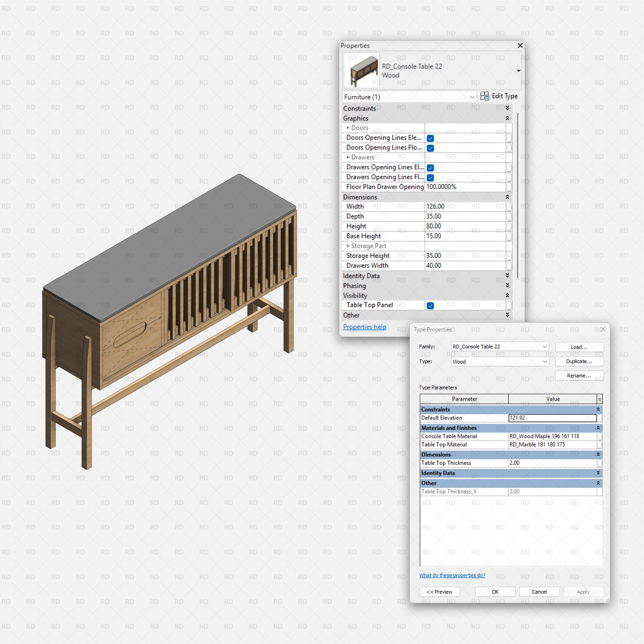The image size is (644, 644).
Task: Expand the Identity Data section in Properties
Action: [507, 276]
